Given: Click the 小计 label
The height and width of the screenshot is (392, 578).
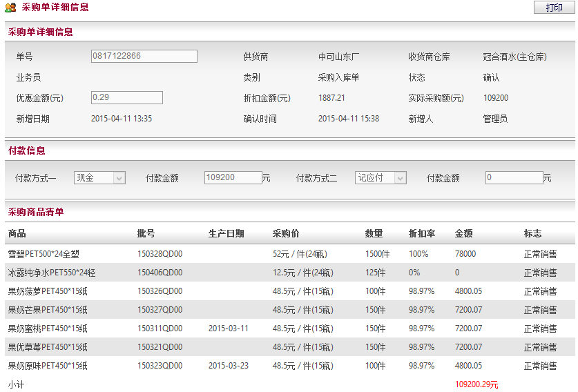Looking at the screenshot, I should point(16,384).
